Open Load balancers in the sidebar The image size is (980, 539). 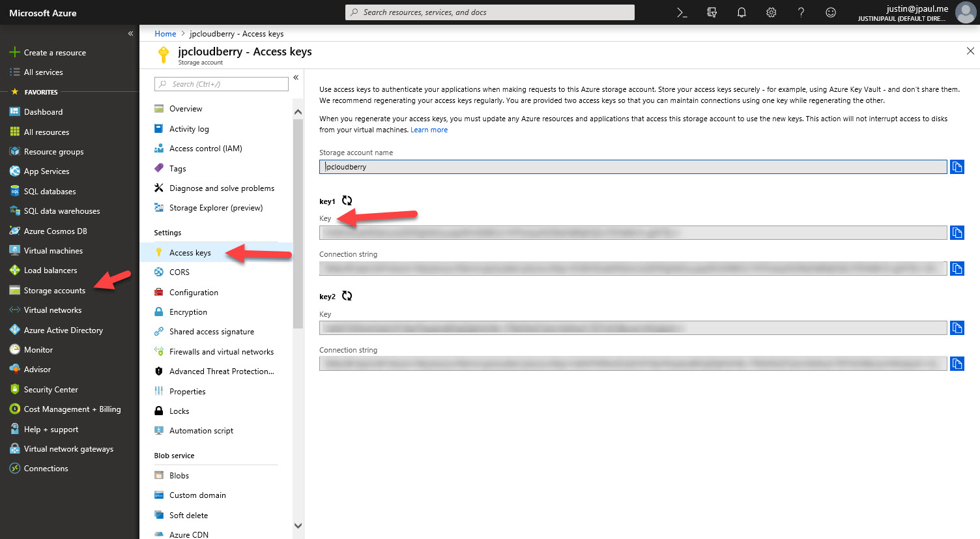[x=50, y=270]
